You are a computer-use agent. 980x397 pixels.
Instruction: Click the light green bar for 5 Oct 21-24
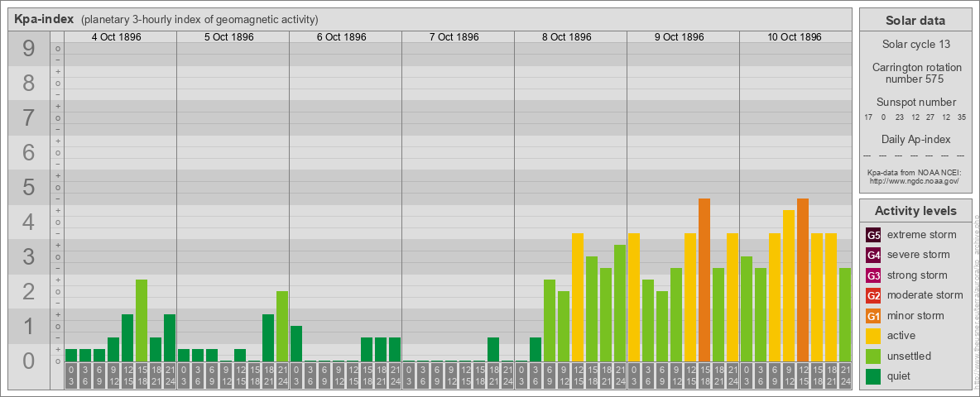[282, 327]
